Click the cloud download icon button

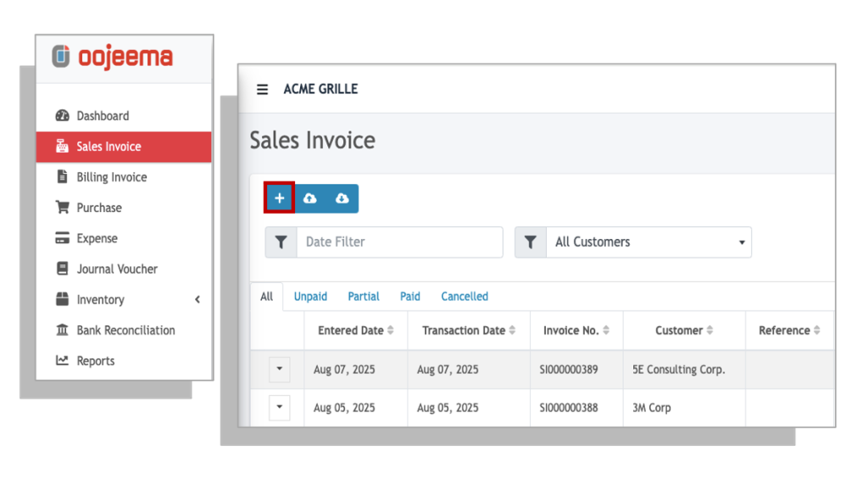click(x=342, y=198)
